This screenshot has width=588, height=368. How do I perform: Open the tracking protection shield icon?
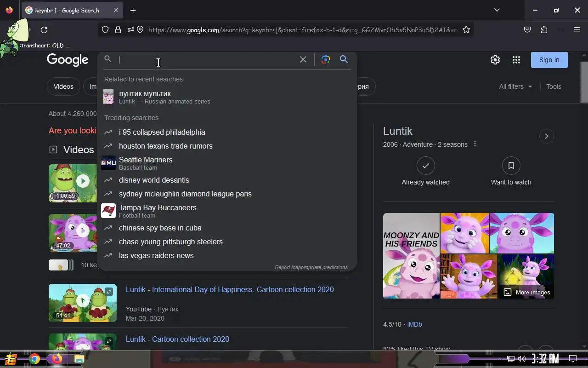coord(105,30)
